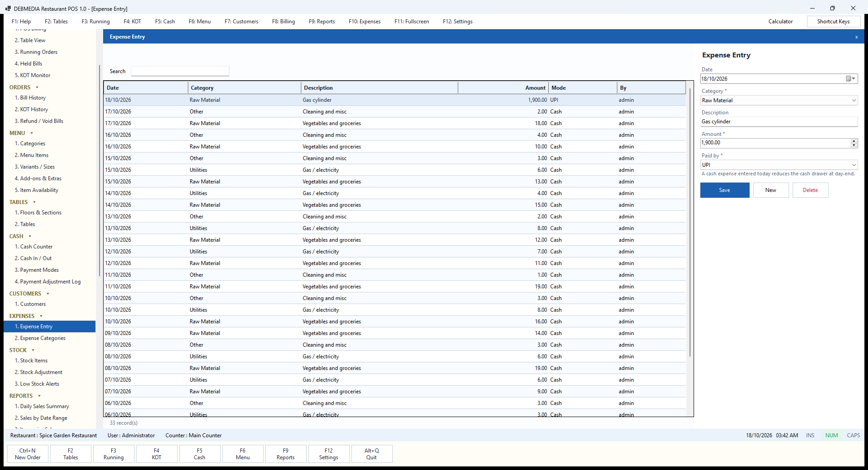Select the 11/10/2026 Cleaning and misc row
The width and height of the screenshot is (868, 470).
[x=395, y=275]
